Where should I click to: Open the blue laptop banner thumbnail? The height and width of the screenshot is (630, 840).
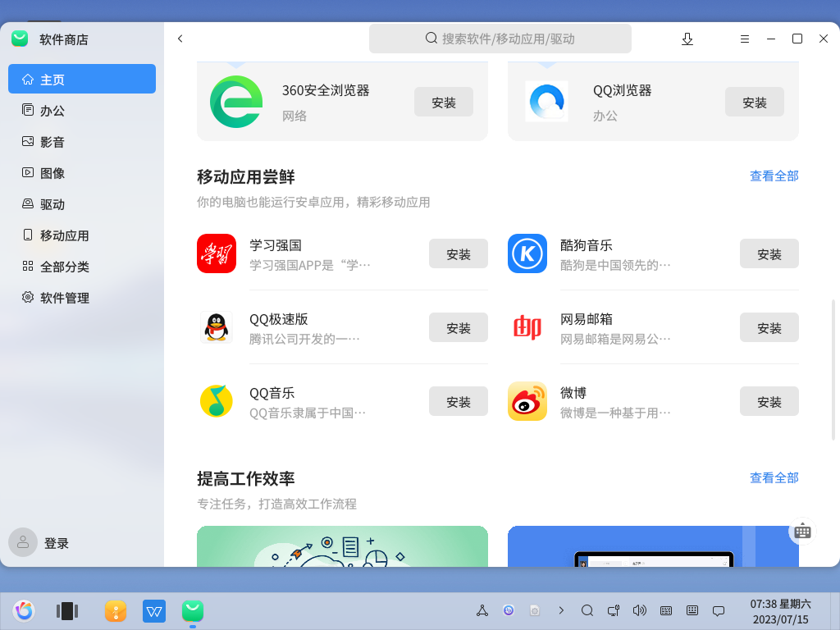[x=653, y=546]
